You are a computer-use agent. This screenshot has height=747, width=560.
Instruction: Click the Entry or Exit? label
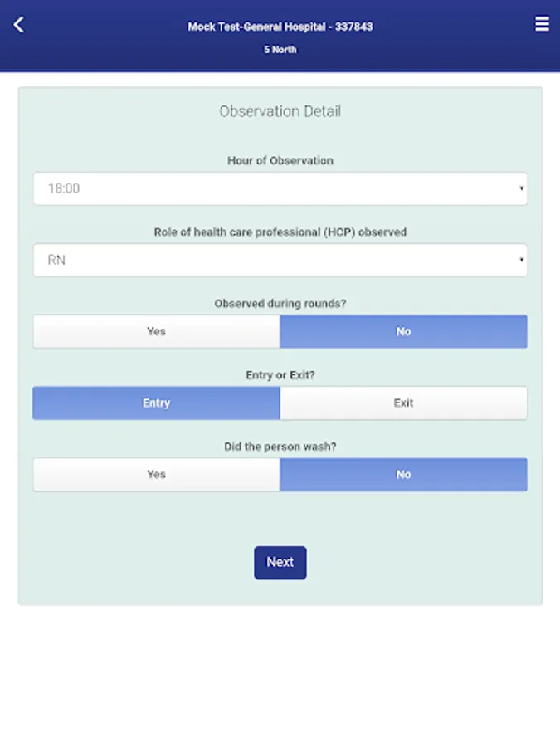pos(280,375)
